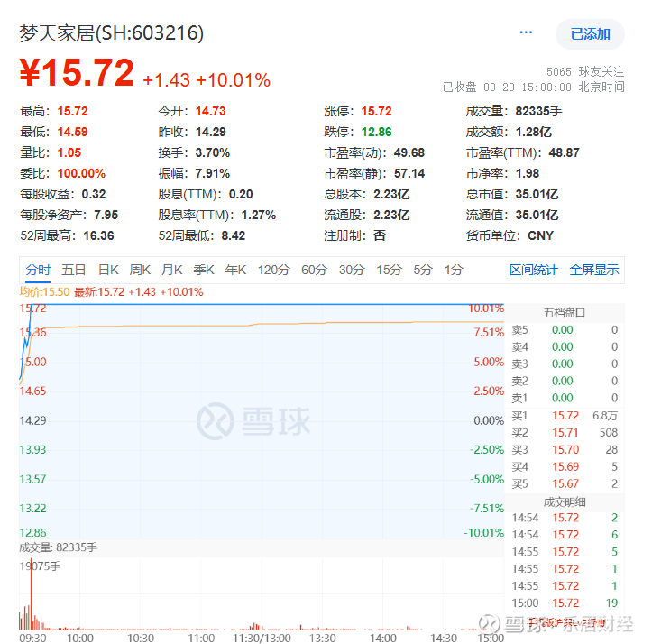Click the 成交明细 panel header
652x644 pixels.
[565, 502]
